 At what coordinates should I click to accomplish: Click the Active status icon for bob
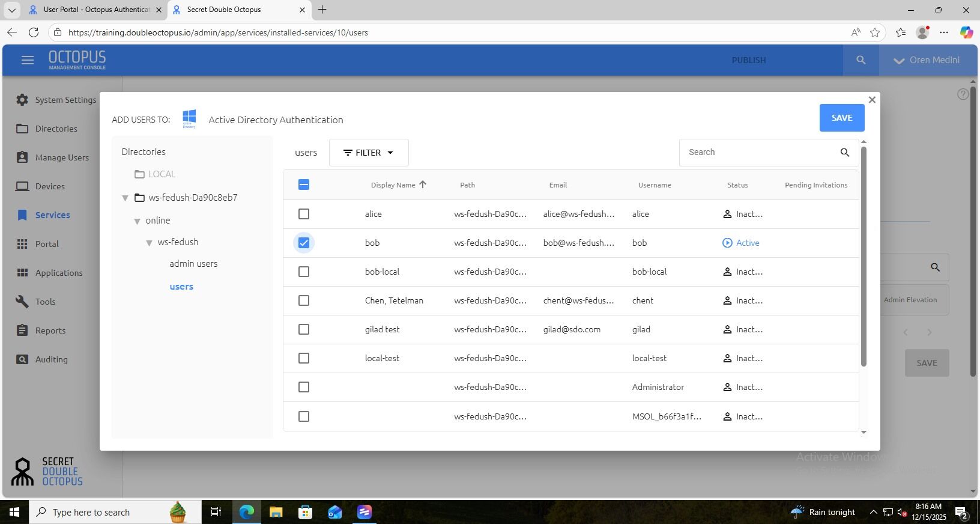pyautogui.click(x=727, y=243)
